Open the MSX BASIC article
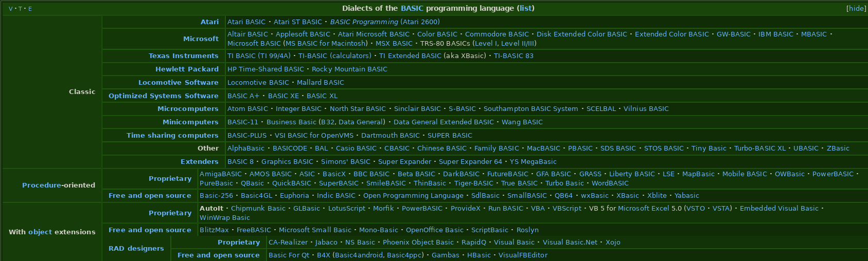Image resolution: width=868 pixels, height=261 pixels. [394, 43]
